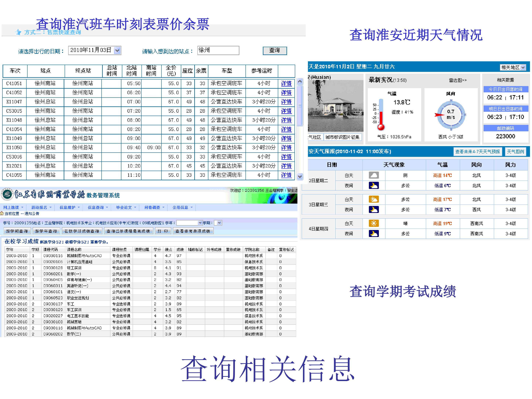The width and height of the screenshot is (532, 399).
Task: Click bus table scrollbar down arrow
Action: tap(300, 177)
